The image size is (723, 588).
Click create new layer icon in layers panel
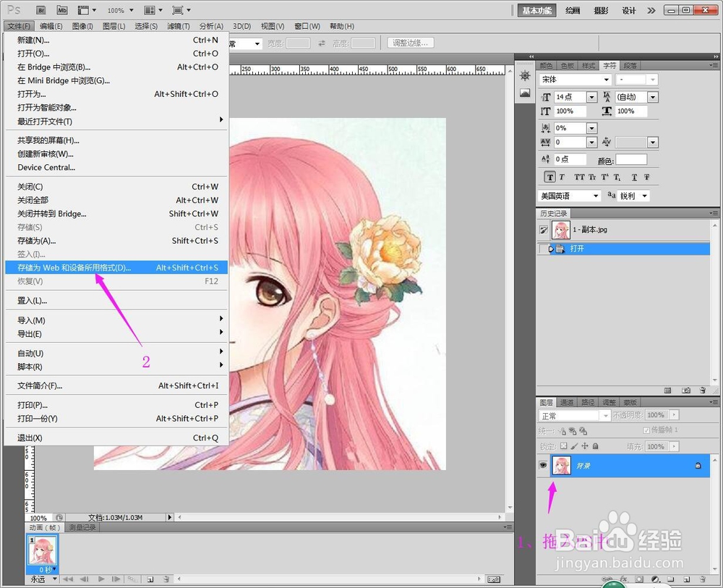687,579
